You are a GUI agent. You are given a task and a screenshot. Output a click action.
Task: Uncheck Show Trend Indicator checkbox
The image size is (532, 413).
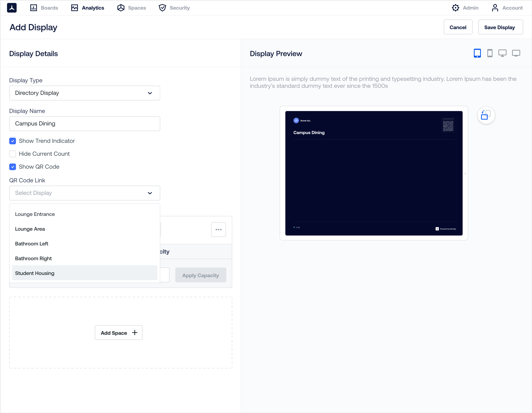pyautogui.click(x=13, y=141)
